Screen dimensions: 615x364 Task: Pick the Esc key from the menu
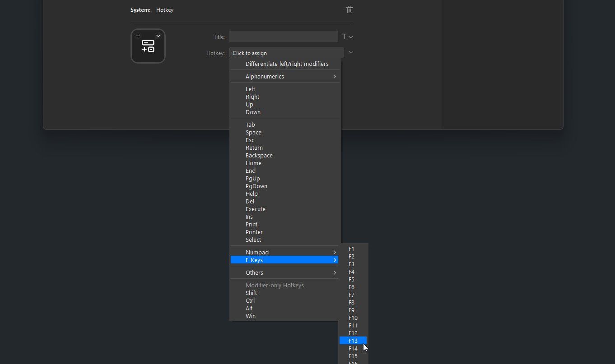point(250,140)
